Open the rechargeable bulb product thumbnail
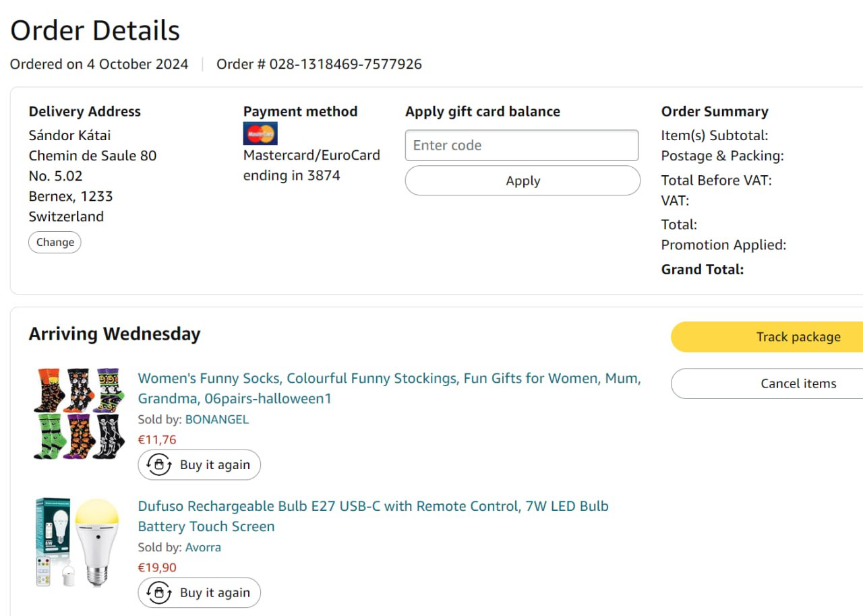The height and width of the screenshot is (616, 863). (77, 542)
